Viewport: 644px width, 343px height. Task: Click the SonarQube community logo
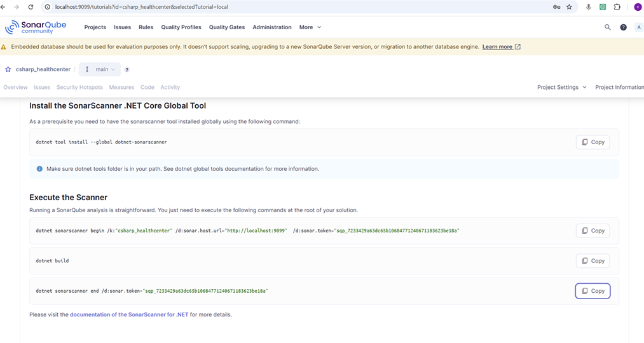click(x=36, y=27)
